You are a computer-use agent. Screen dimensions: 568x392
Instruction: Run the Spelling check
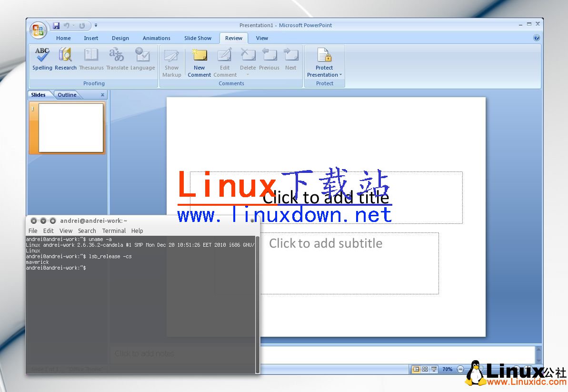coord(42,59)
